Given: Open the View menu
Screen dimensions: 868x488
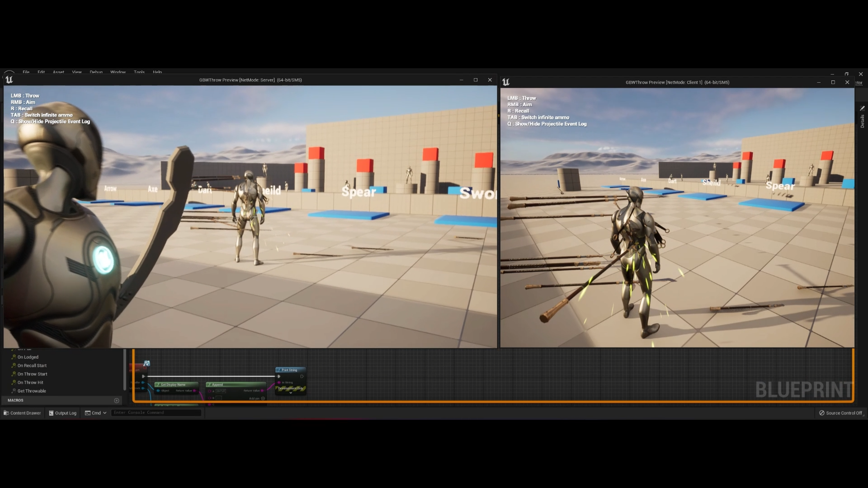Looking at the screenshot, I should pos(77,72).
